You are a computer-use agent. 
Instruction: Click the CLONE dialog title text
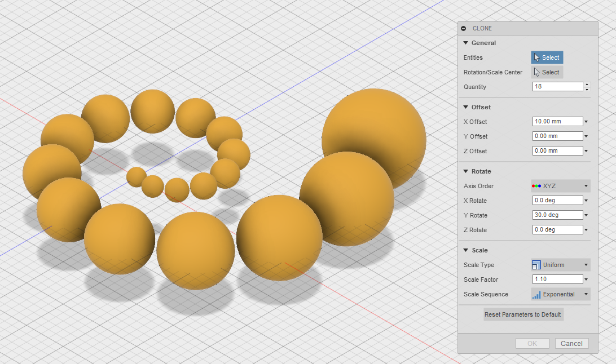point(482,28)
